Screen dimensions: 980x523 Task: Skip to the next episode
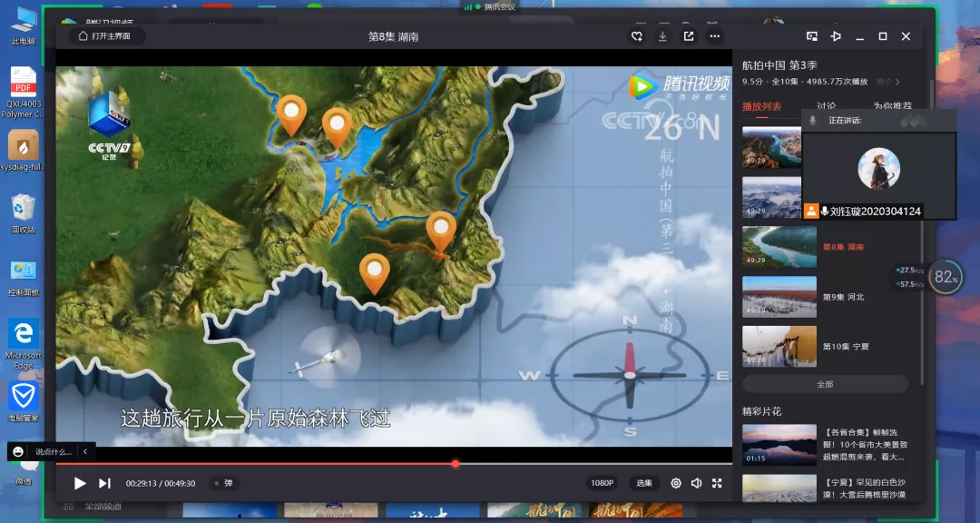pyautogui.click(x=104, y=483)
